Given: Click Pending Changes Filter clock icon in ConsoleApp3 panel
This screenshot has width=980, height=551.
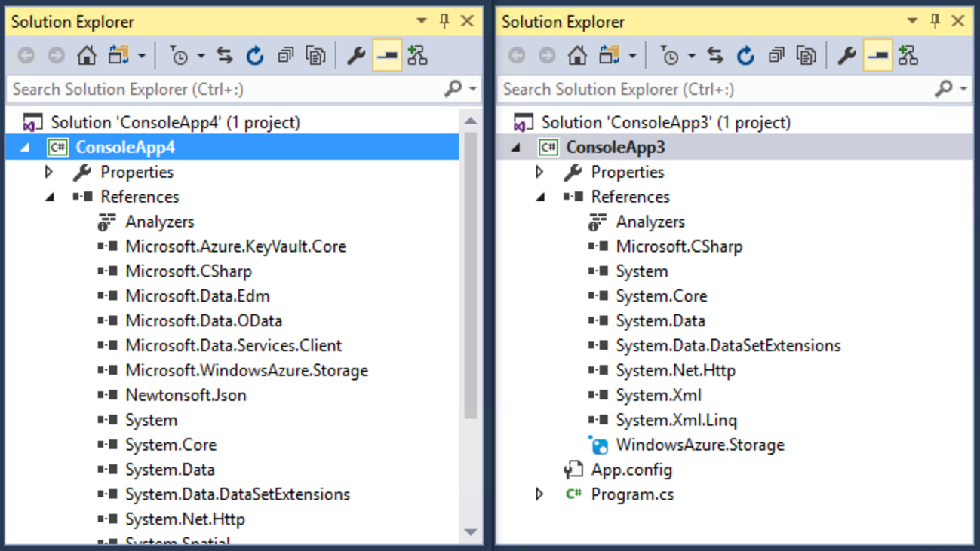Looking at the screenshot, I should pos(669,55).
